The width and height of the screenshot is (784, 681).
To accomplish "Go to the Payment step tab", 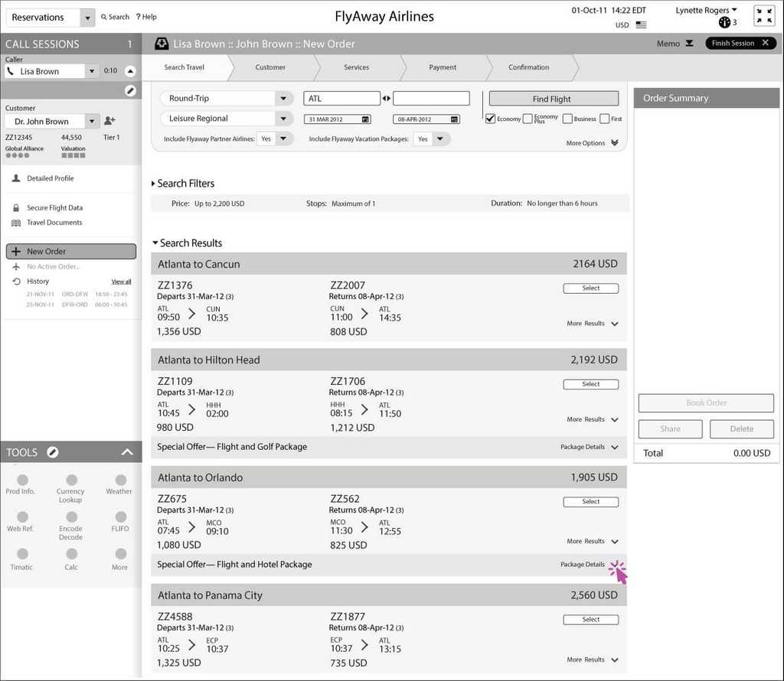I will pos(443,67).
